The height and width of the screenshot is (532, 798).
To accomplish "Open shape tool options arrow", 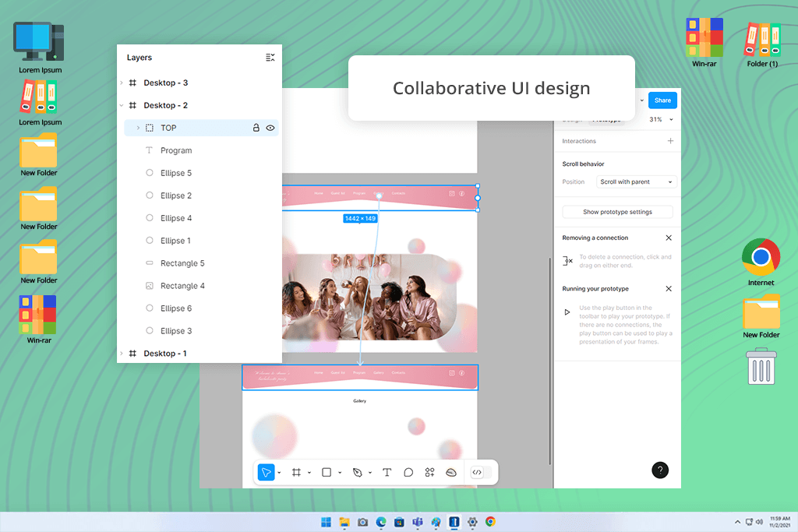I will click(x=340, y=473).
